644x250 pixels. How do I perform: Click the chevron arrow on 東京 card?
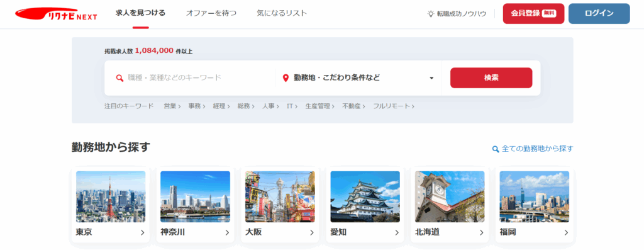pyautogui.click(x=143, y=233)
